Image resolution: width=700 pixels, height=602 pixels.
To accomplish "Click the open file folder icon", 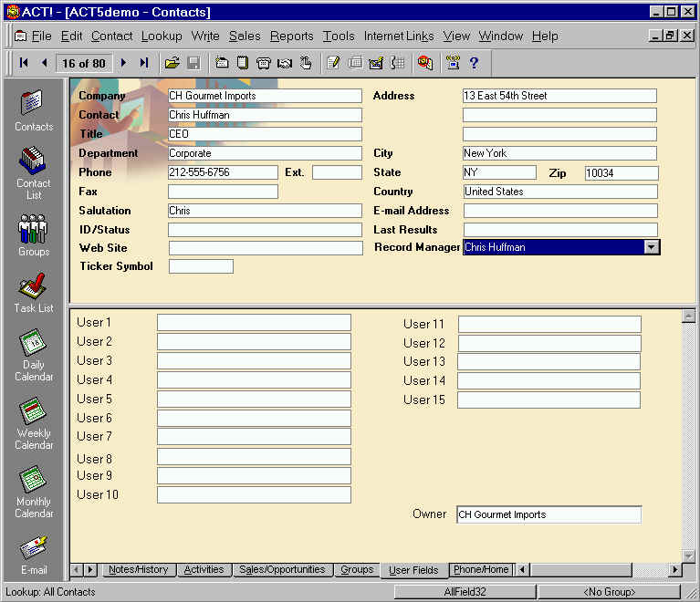I will [x=172, y=63].
